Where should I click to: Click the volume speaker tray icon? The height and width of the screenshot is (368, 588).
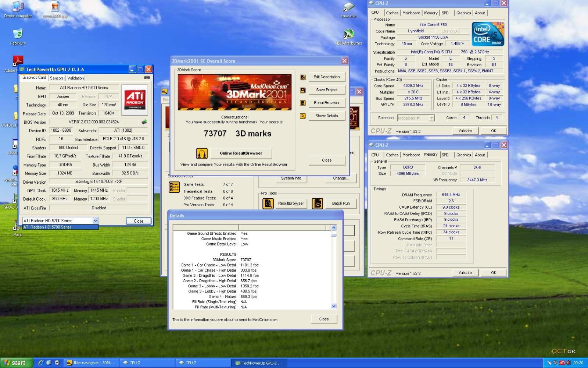click(x=568, y=363)
